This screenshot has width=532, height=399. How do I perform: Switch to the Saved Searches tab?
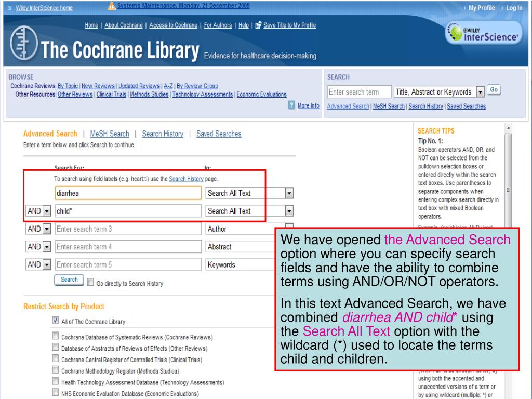tap(219, 134)
